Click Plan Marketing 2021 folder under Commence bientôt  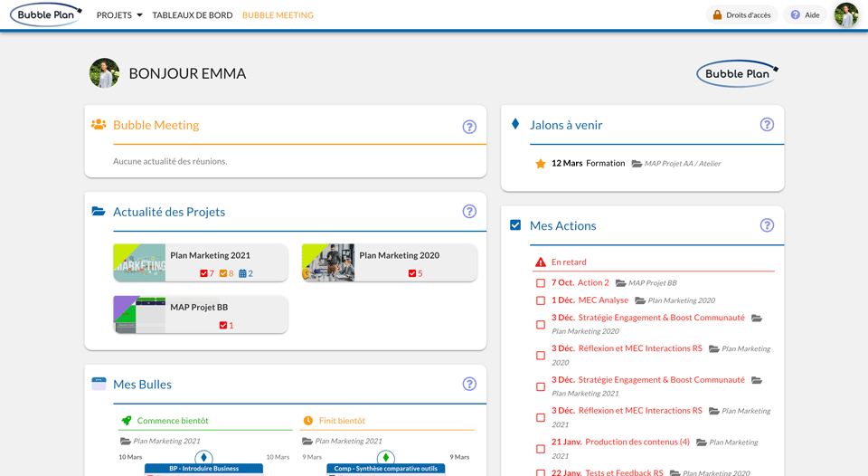pos(160,441)
